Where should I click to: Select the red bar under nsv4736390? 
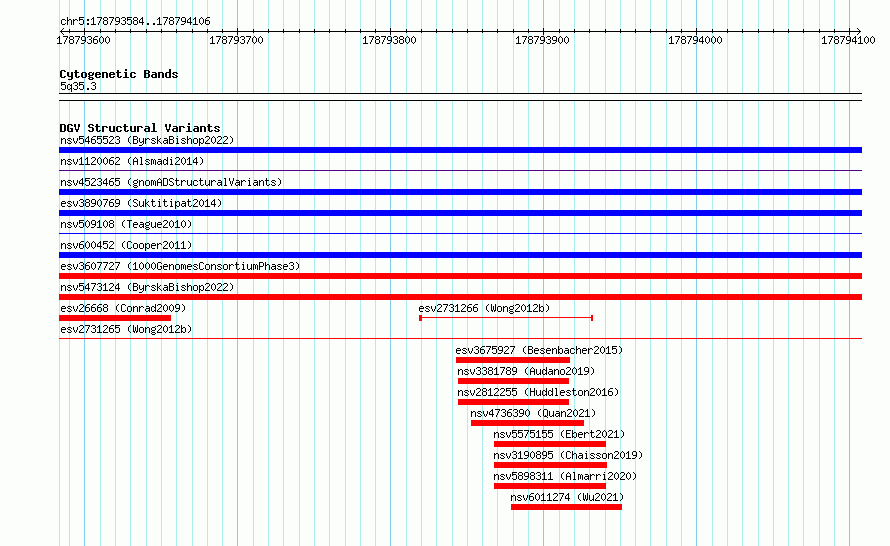527,423
